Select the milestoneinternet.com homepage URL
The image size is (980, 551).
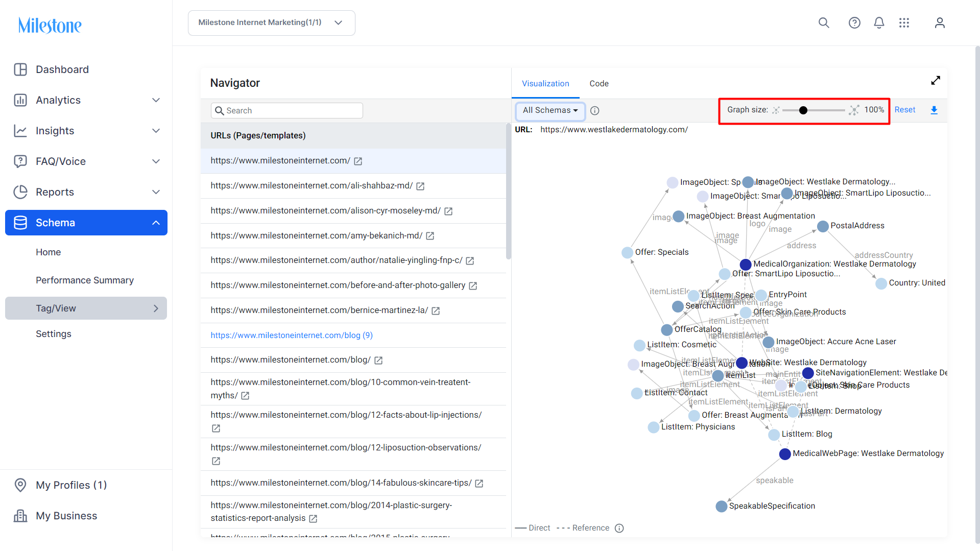point(280,161)
